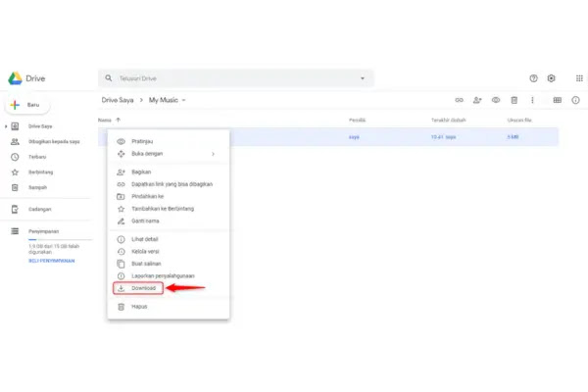Click the share person icon in toolbar

(477, 100)
